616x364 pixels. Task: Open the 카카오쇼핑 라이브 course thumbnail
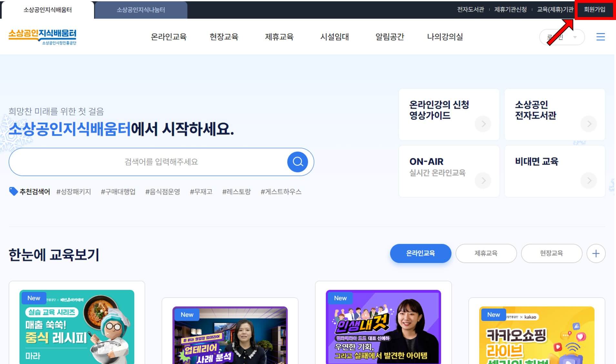tap(537, 335)
